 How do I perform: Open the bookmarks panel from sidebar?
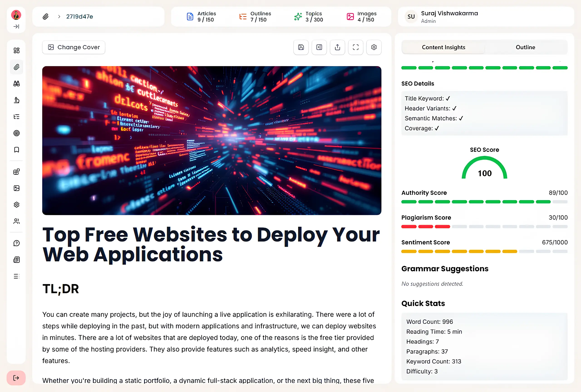16,150
